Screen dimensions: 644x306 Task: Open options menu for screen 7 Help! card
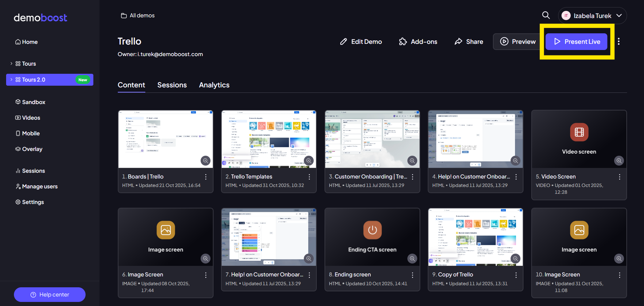pyautogui.click(x=309, y=275)
